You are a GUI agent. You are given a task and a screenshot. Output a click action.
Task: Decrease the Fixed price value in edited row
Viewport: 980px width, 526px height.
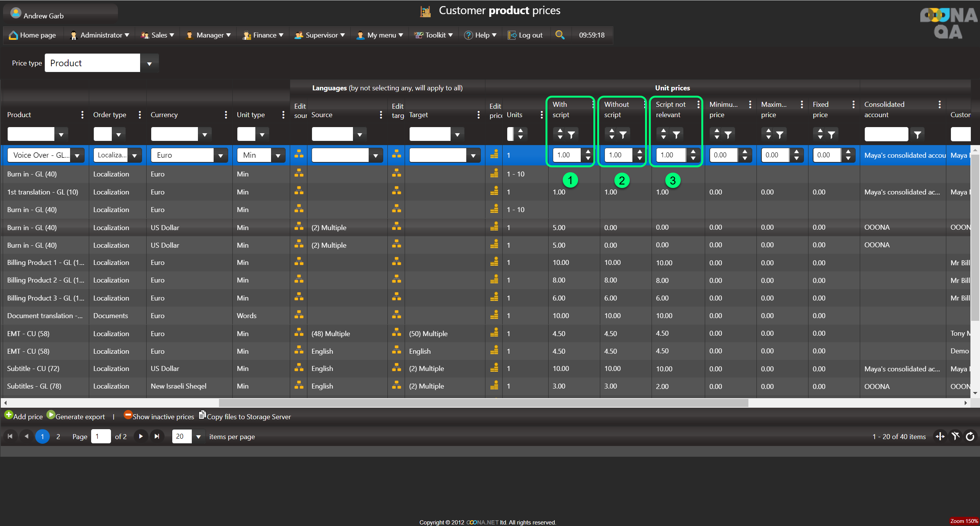tap(848, 158)
